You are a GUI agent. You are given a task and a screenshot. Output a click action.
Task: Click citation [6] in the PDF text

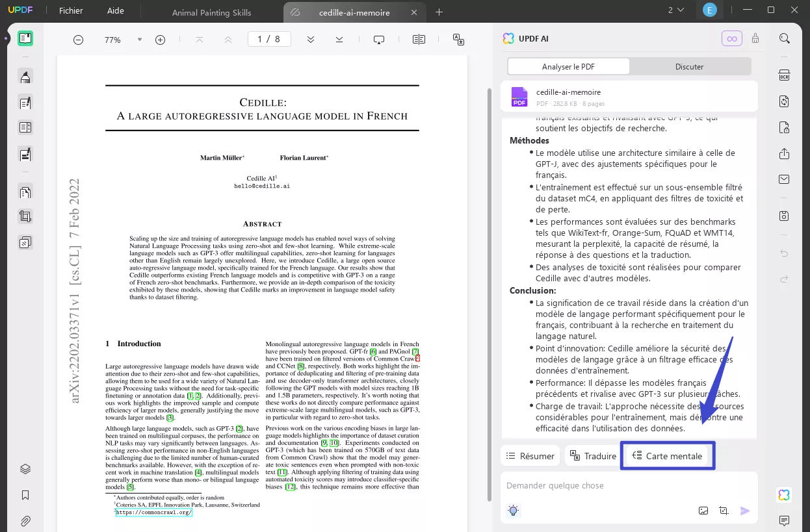[x=373, y=351]
